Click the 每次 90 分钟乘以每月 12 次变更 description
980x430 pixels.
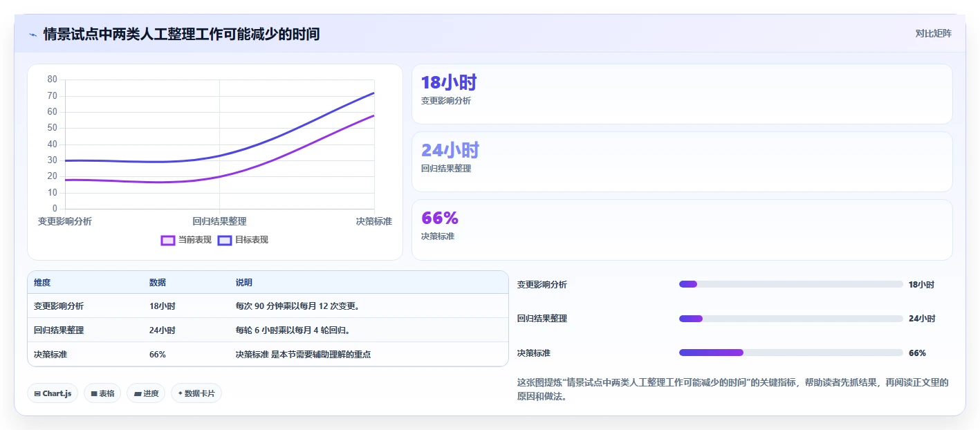(x=297, y=306)
